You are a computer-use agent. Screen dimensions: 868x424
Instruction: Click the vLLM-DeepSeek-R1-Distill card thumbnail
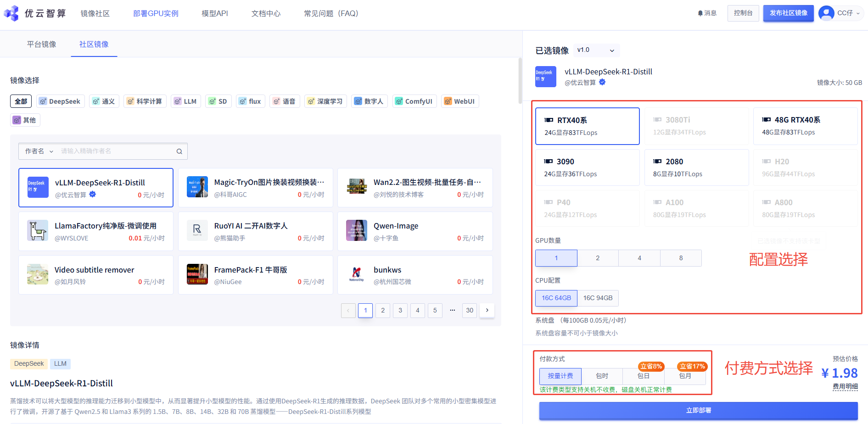tap(38, 187)
